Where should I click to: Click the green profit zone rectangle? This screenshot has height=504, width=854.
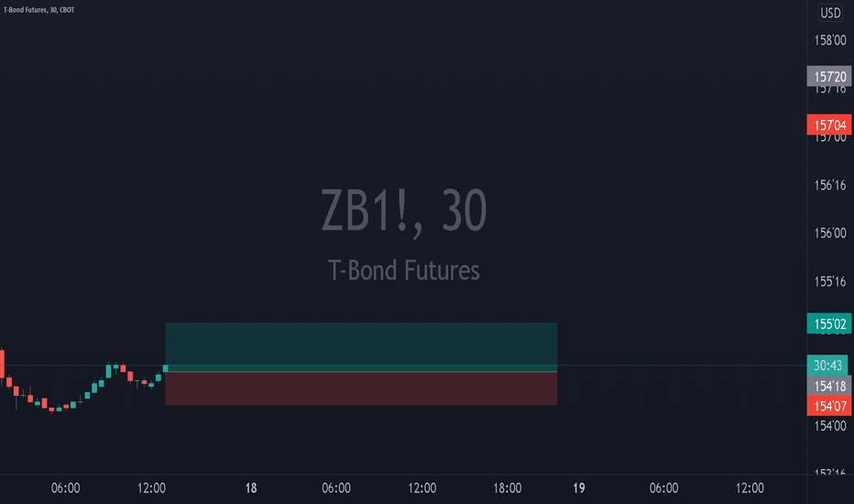361,347
